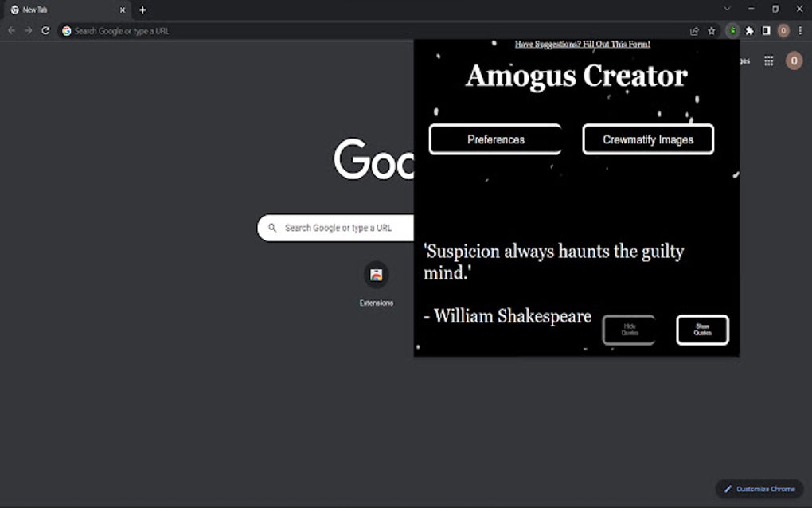Viewport: 812px width, 508px height.
Task: Click the Extensions puzzle icon
Action: 748,30
